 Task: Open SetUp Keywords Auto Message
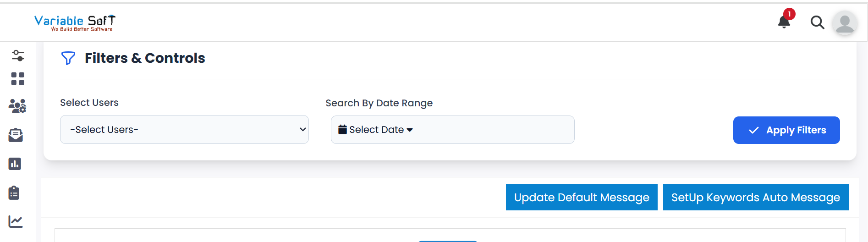pos(756,198)
